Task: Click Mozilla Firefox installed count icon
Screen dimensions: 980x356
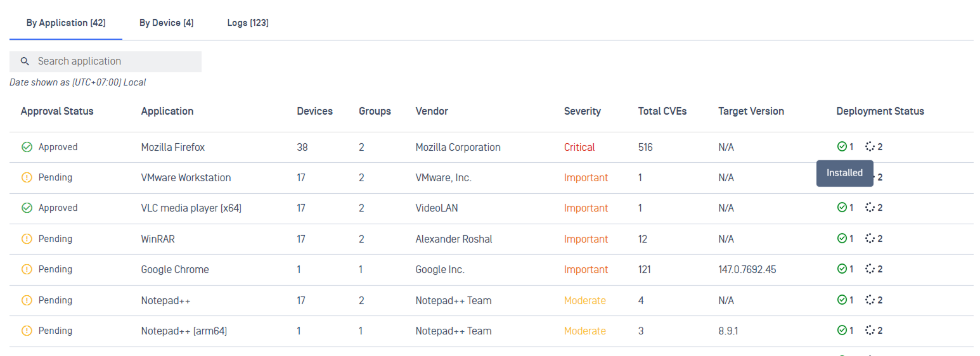Action: 842,146
